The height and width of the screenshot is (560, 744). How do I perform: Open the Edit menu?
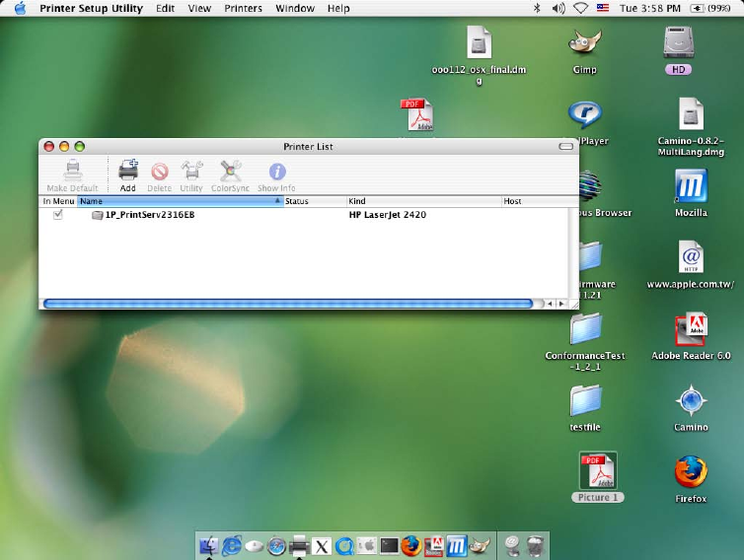coord(165,8)
